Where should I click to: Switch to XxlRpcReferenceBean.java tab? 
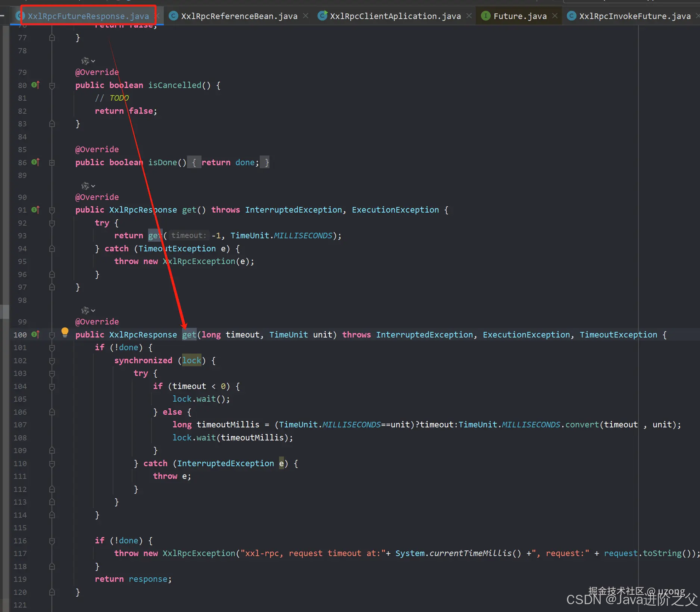pos(239,16)
